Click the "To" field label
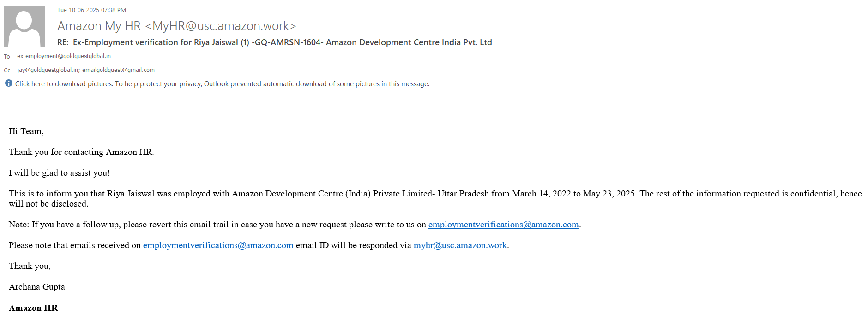Image resolution: width=868 pixels, height=326 pixels. coord(7,57)
